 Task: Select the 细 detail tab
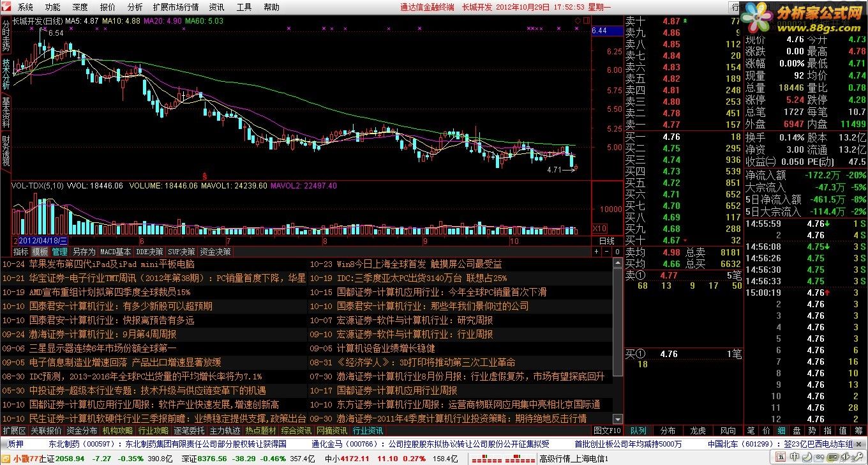pos(782,431)
